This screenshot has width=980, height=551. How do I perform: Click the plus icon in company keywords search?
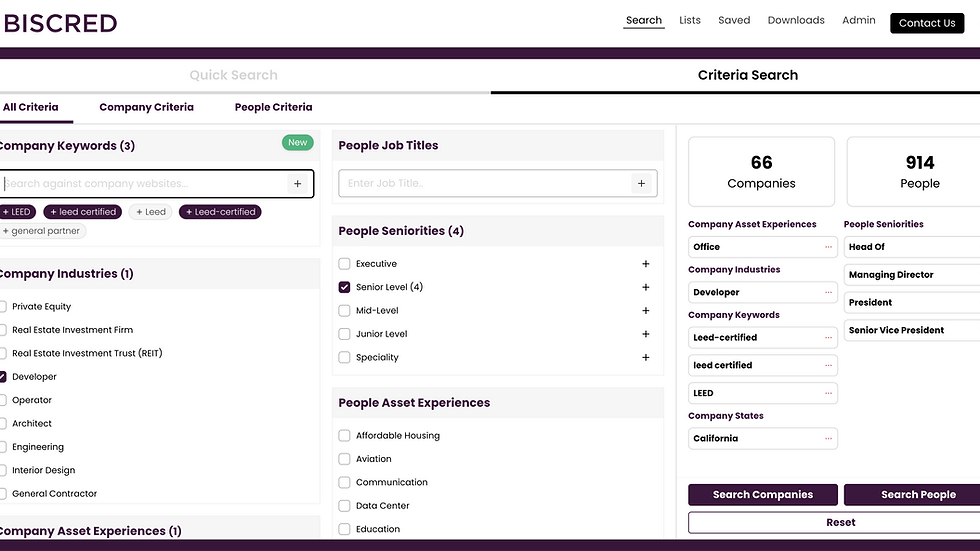tap(297, 184)
